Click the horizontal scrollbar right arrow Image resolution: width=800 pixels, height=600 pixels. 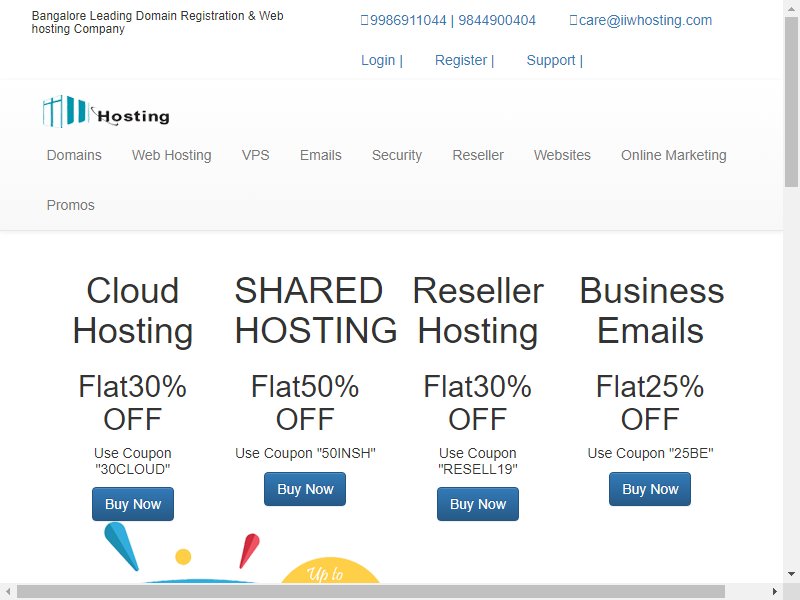click(x=775, y=592)
